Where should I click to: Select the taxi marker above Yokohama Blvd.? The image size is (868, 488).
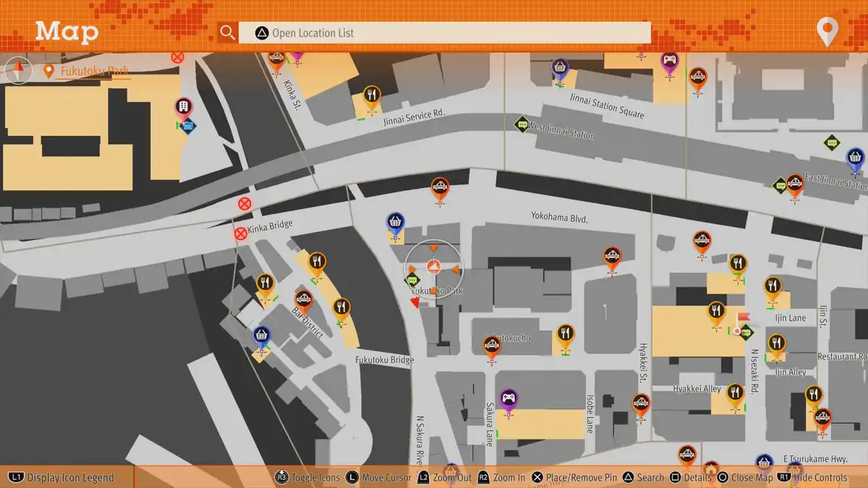pyautogui.click(x=439, y=188)
